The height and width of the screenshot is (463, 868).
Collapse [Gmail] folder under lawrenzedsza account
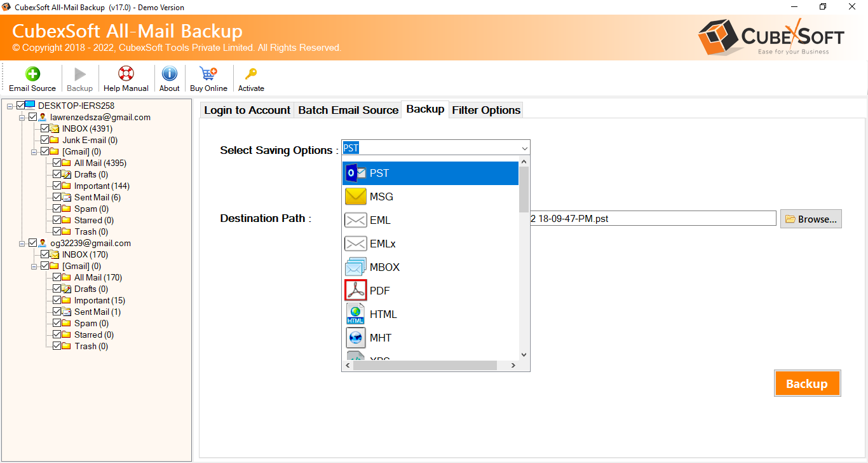[x=34, y=151]
